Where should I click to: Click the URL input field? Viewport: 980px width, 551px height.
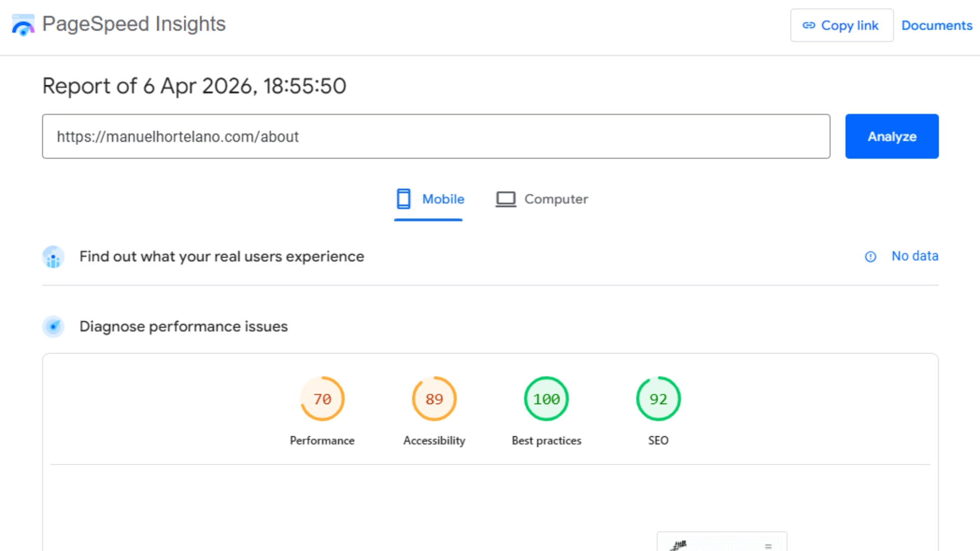[x=436, y=136]
